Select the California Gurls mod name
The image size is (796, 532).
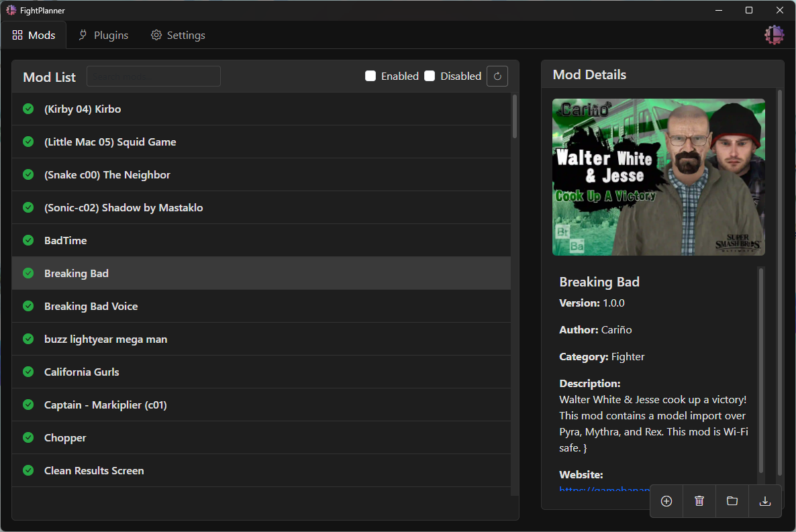pos(82,372)
